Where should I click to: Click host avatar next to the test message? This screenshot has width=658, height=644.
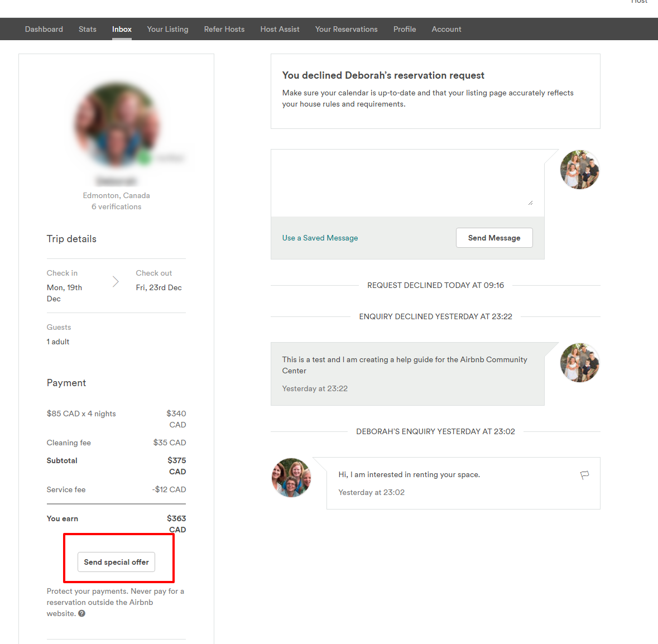tap(579, 363)
